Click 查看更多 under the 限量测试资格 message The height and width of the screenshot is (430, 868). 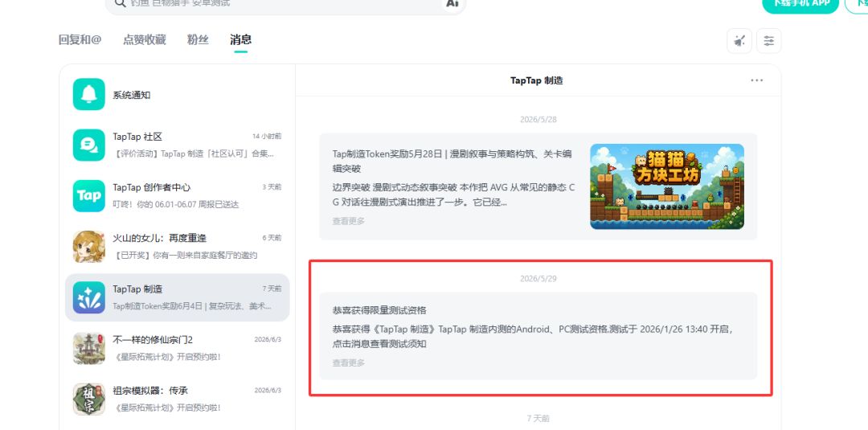point(349,363)
